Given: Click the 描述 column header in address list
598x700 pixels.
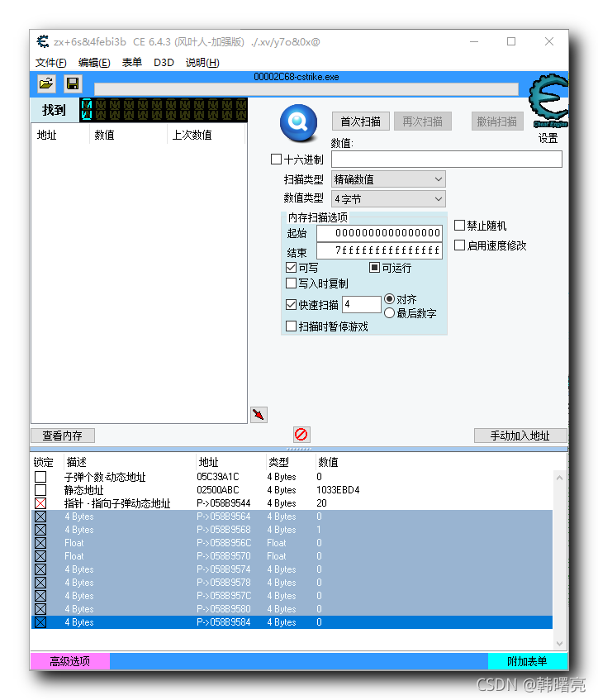Looking at the screenshot, I should point(76,462).
